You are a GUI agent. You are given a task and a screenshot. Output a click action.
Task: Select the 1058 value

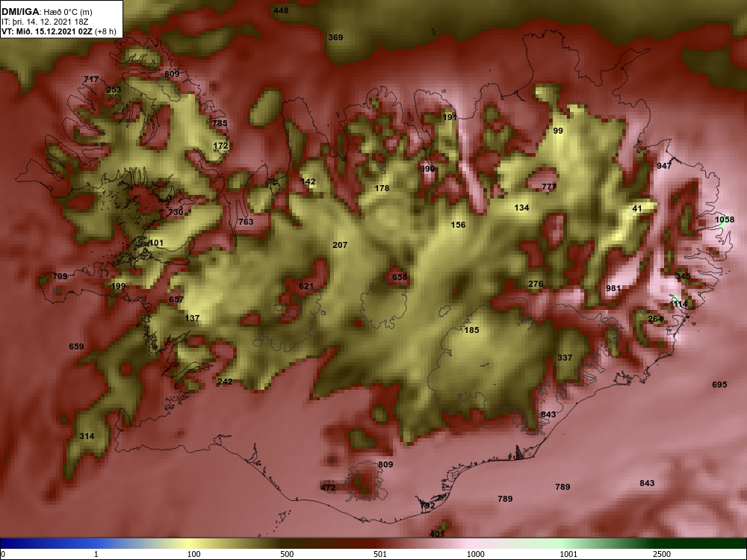tap(725, 220)
